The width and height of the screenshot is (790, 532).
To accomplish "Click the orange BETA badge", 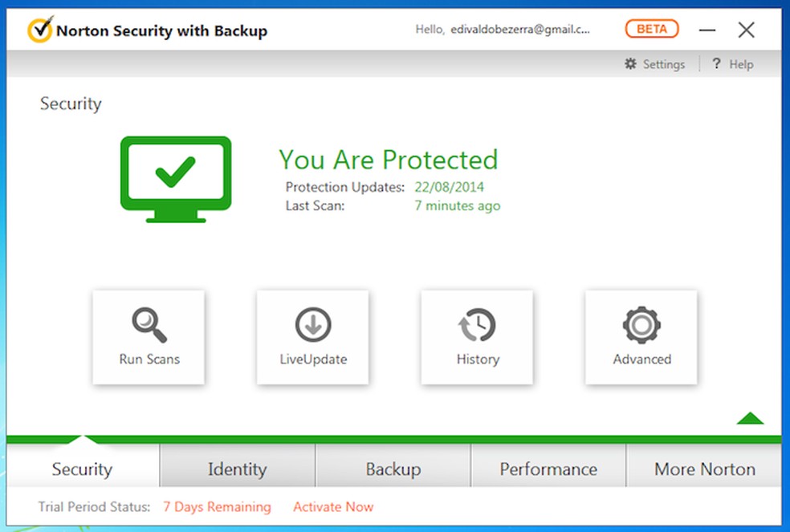I will tap(652, 30).
